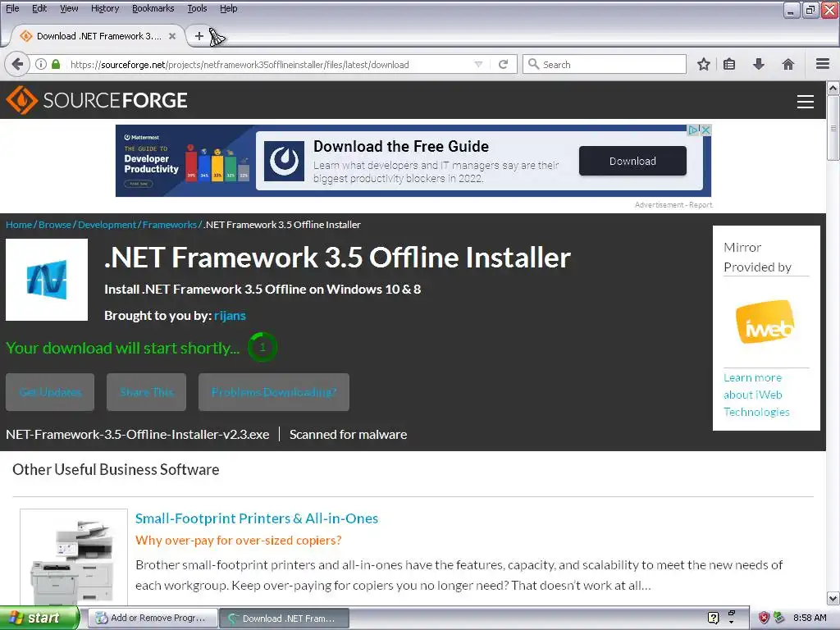This screenshot has height=630, width=840.
Task: Click the ad's Download button
Action: (632, 161)
